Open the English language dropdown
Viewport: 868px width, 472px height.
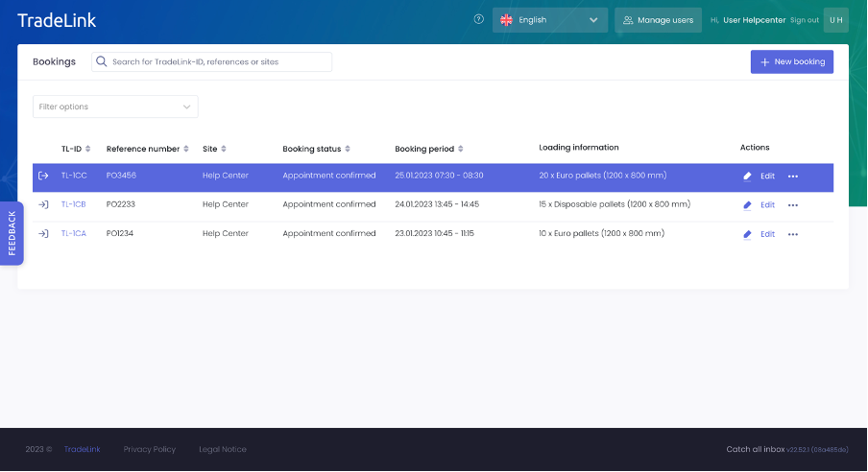pos(550,20)
